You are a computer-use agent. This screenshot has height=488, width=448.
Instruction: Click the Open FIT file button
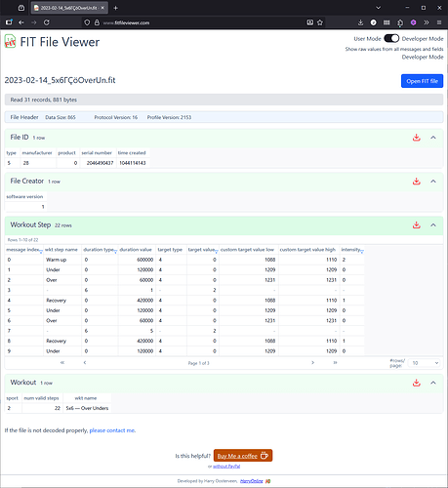tap(422, 81)
